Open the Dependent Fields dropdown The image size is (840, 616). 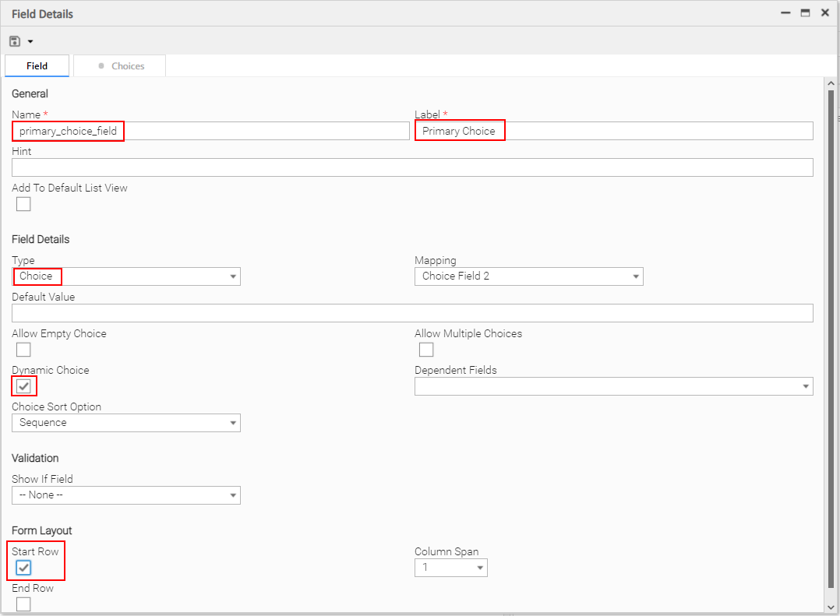[613, 386]
